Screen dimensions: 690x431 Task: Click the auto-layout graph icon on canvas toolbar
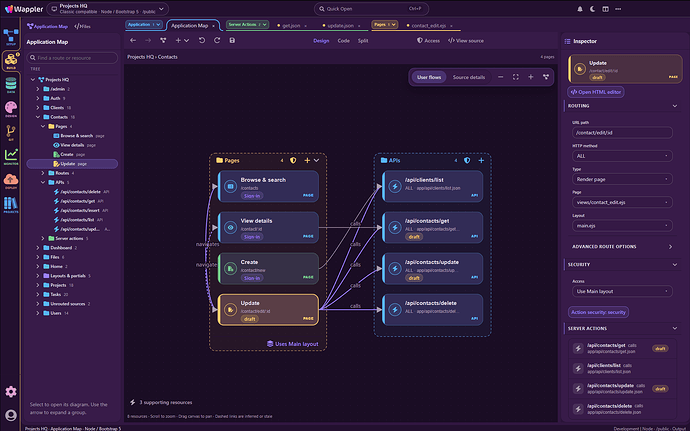pyautogui.click(x=546, y=77)
